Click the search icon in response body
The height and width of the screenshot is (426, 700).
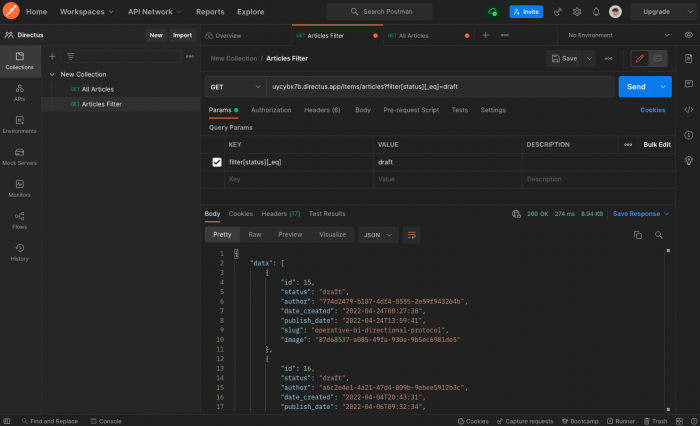click(x=659, y=234)
